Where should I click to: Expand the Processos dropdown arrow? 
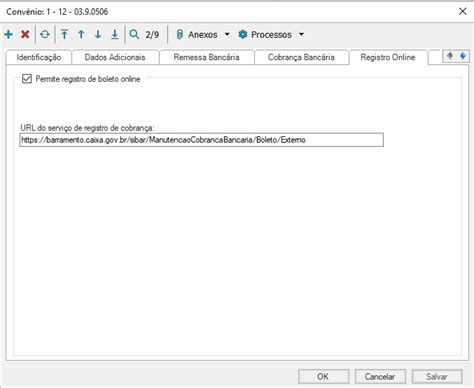click(x=301, y=34)
